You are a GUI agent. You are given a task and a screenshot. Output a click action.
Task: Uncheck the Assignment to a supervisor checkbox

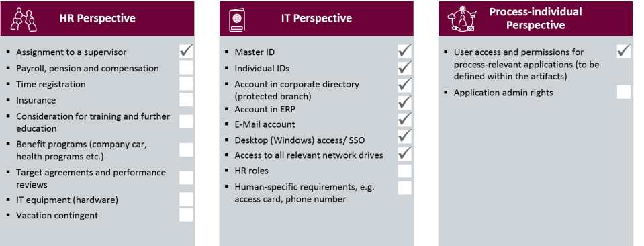pyautogui.click(x=186, y=52)
